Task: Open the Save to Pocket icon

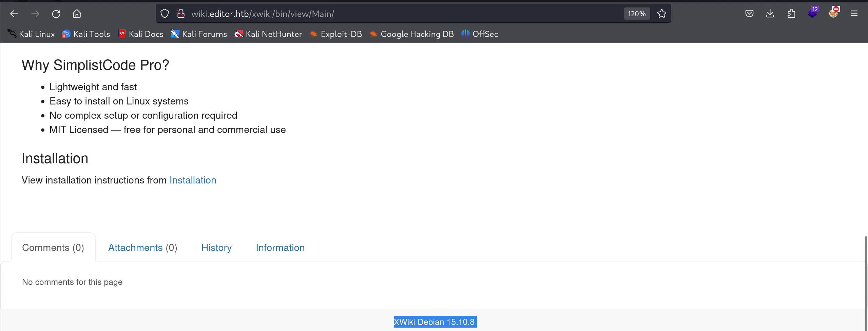Action: click(749, 14)
